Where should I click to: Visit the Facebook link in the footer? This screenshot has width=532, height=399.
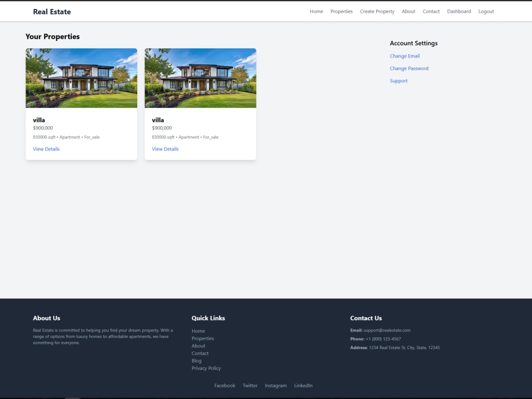tap(225, 385)
